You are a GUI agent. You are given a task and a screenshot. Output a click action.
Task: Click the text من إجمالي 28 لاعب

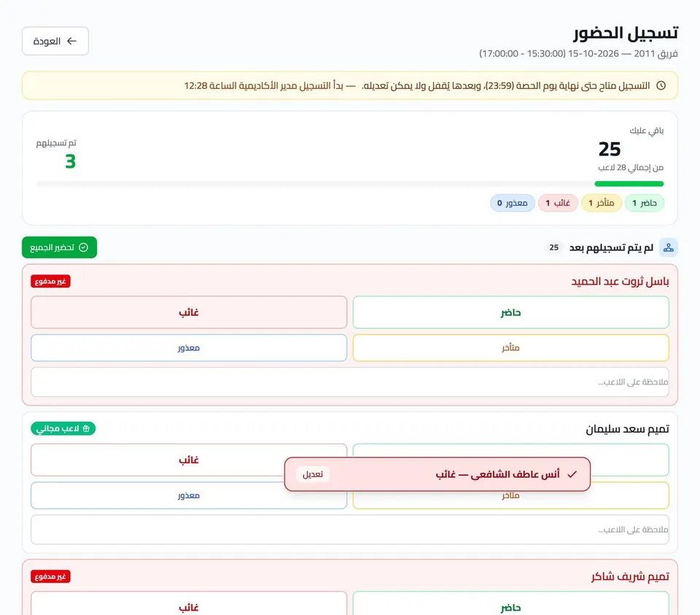pos(631,168)
